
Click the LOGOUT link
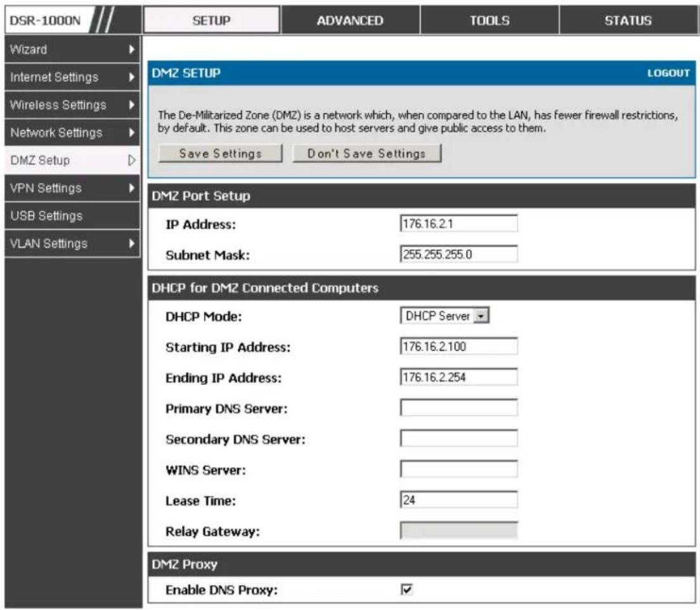[668, 73]
